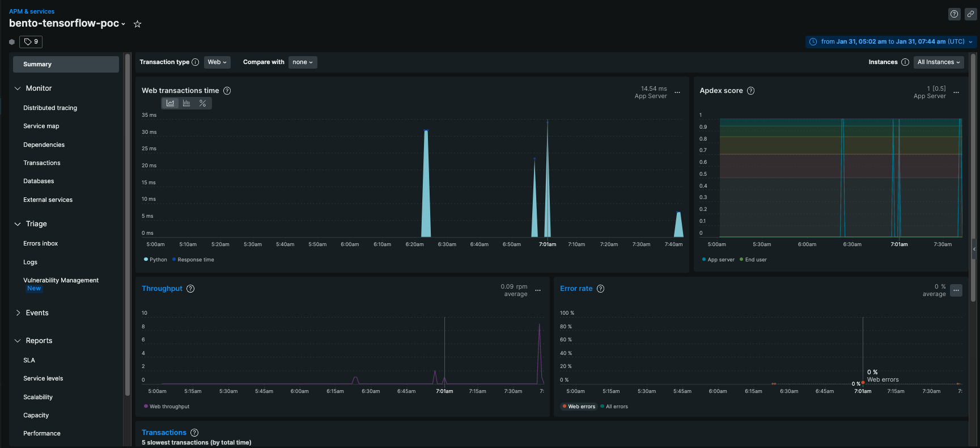This screenshot has width=980, height=448.
Task: Open Service map page
Action: [41, 126]
